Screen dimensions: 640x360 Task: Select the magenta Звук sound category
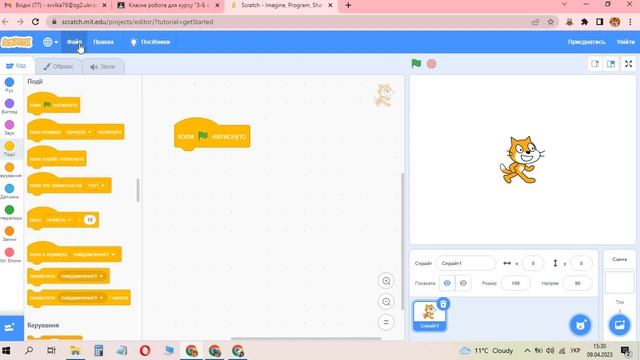(9, 127)
